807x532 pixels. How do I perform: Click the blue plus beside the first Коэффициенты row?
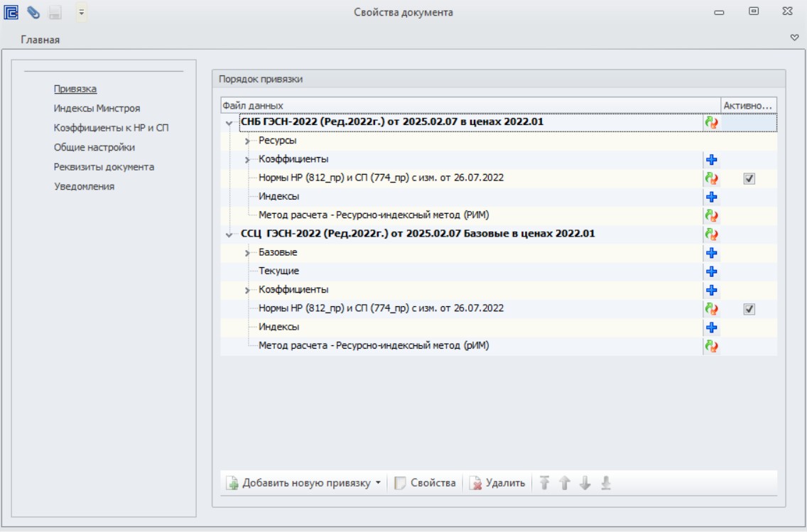point(711,160)
